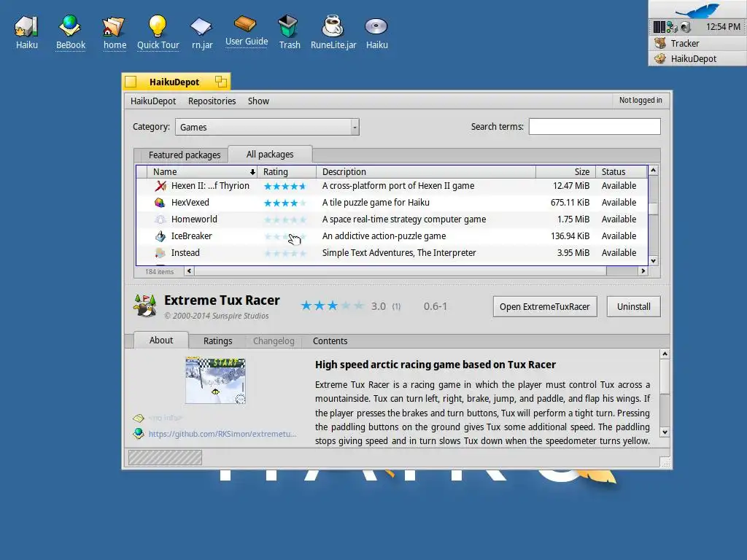
Task: Focus the Search terms input field
Action: (x=595, y=127)
